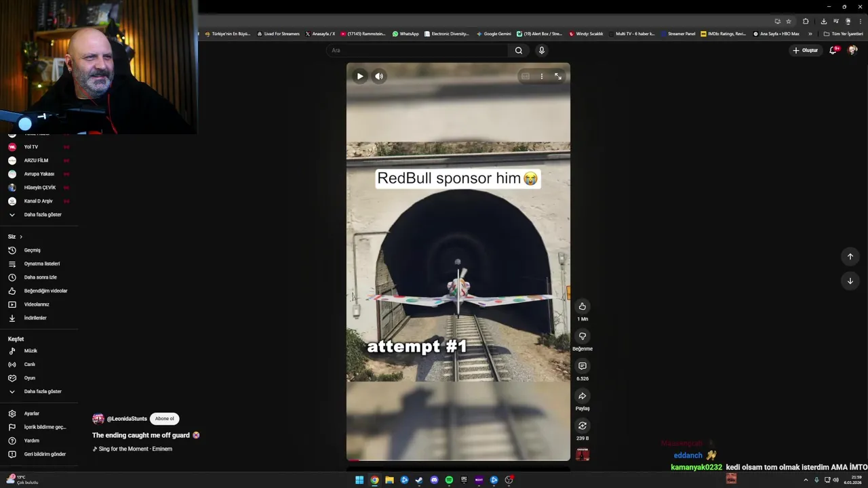Open the Google Gemini bookmark

(x=494, y=34)
